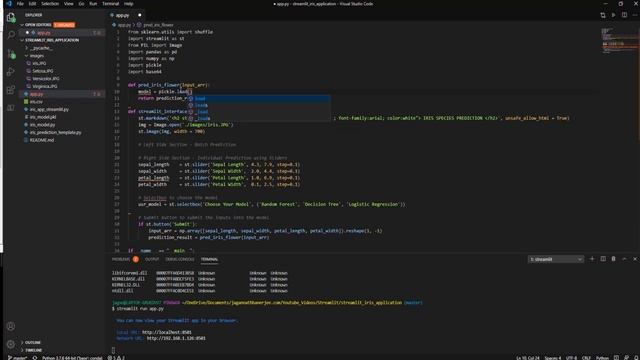This screenshot has height=360, width=640.
Task: Open iris_app_streamlit.py in file tree
Action: (x=49, y=109)
